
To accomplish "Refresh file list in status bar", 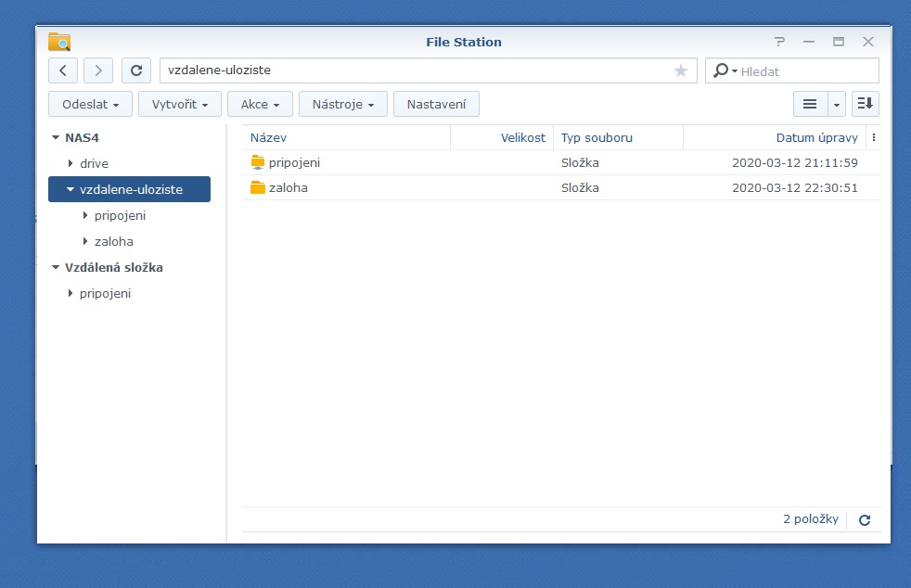I will (x=865, y=520).
